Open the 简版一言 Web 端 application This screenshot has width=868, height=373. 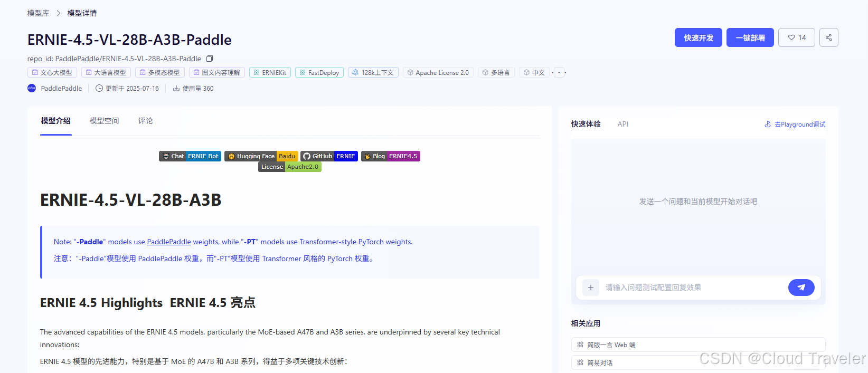point(698,345)
